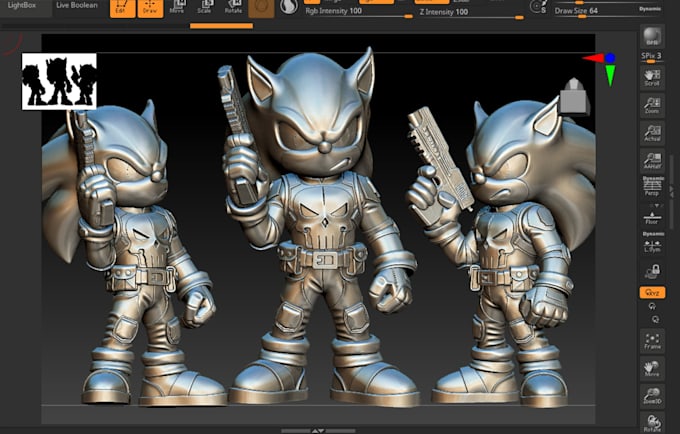Viewport: 680px width, 434px height.
Task: Adjust the Rgb Intensity slider
Action: tap(358, 12)
